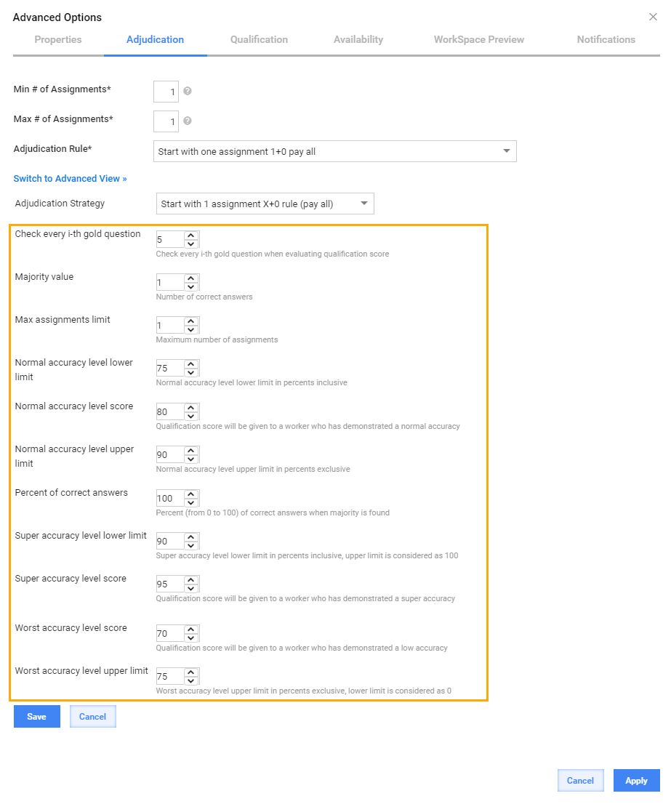The width and height of the screenshot is (671, 812).
Task: Open the WorkSpace Preview tab
Action: pos(479,39)
